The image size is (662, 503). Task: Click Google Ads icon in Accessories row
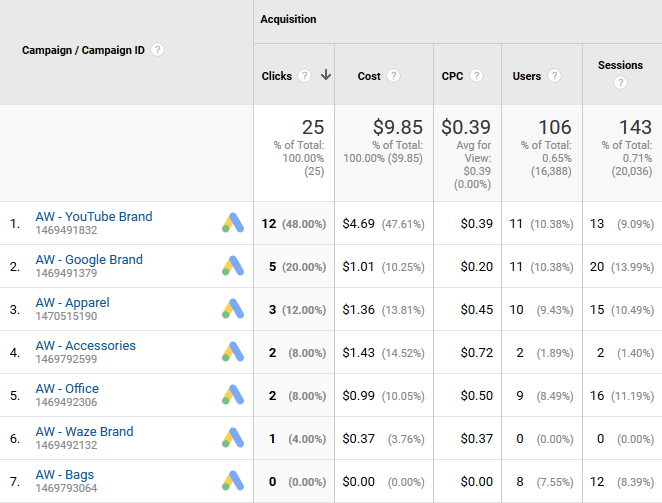[x=233, y=352]
